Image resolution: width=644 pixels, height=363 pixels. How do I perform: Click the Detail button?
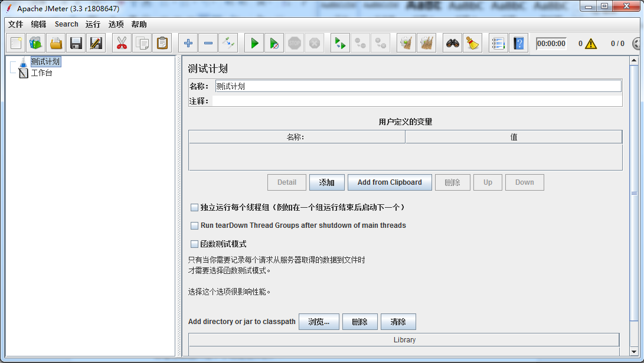pyautogui.click(x=287, y=182)
